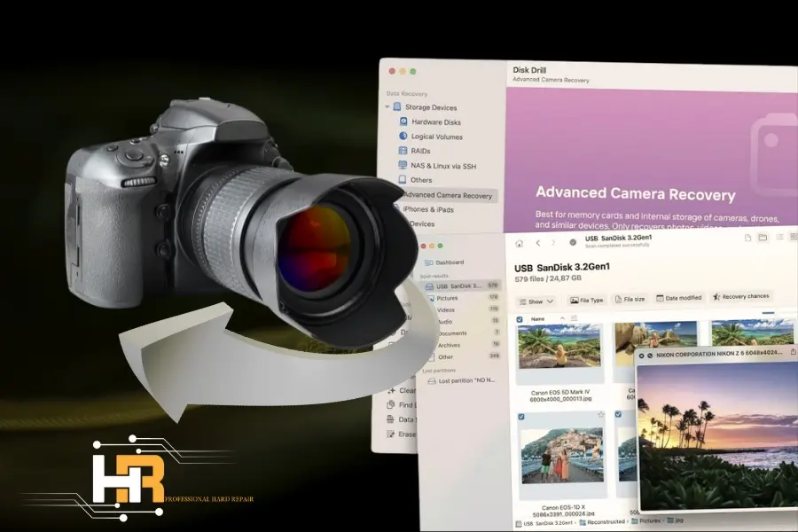This screenshot has height=532, width=798.
Task: Click the share icon on Nikon preview window
Action: coord(793,353)
